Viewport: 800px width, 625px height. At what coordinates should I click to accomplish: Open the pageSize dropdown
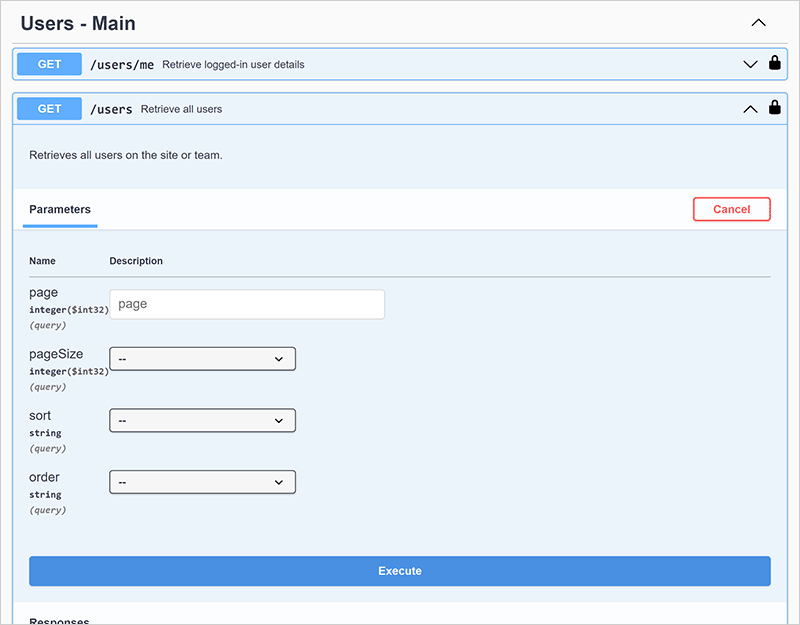(x=202, y=359)
